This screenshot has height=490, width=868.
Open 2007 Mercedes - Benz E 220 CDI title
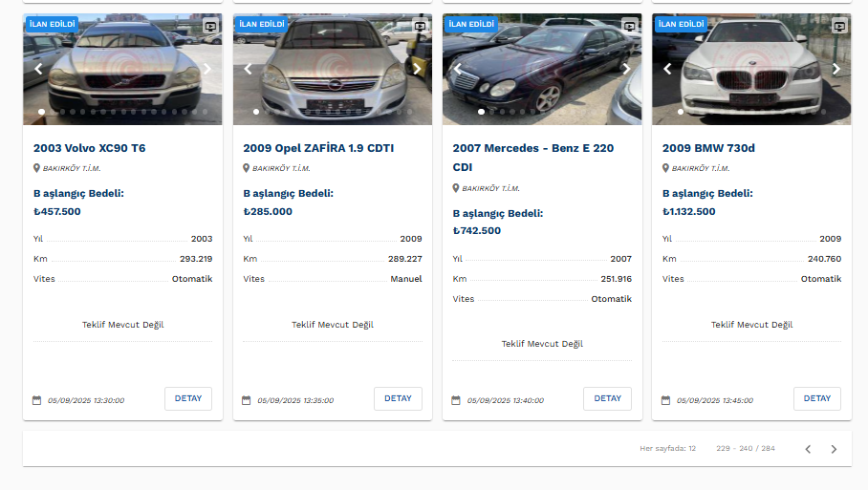(533, 158)
